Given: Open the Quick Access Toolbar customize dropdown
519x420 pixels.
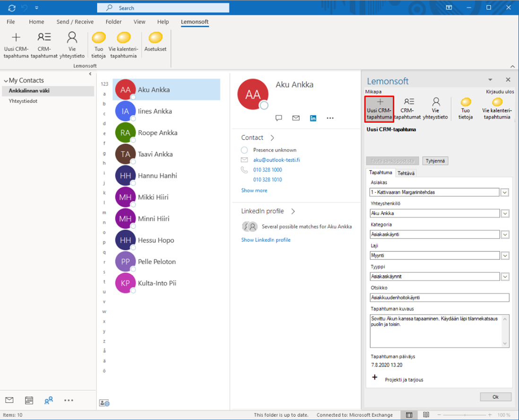Looking at the screenshot, I should tap(37, 8).
